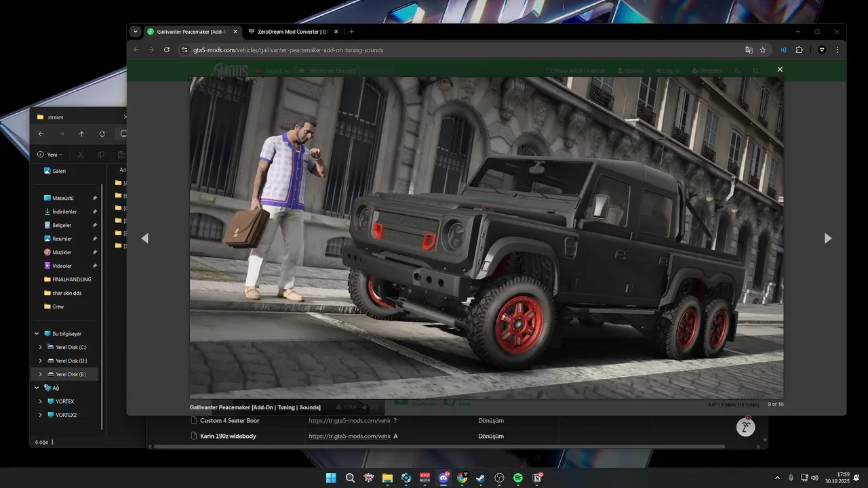
Task: Open the char skin dds folder
Action: pos(62,293)
